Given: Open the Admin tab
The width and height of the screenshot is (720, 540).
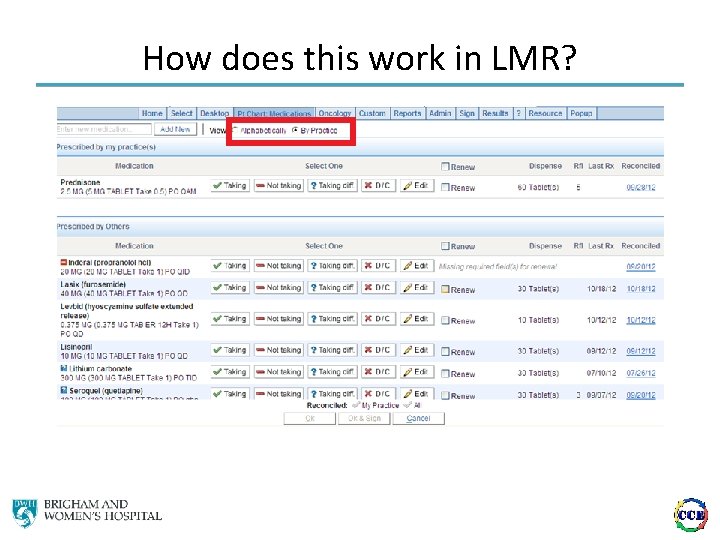Looking at the screenshot, I should coord(440,113).
